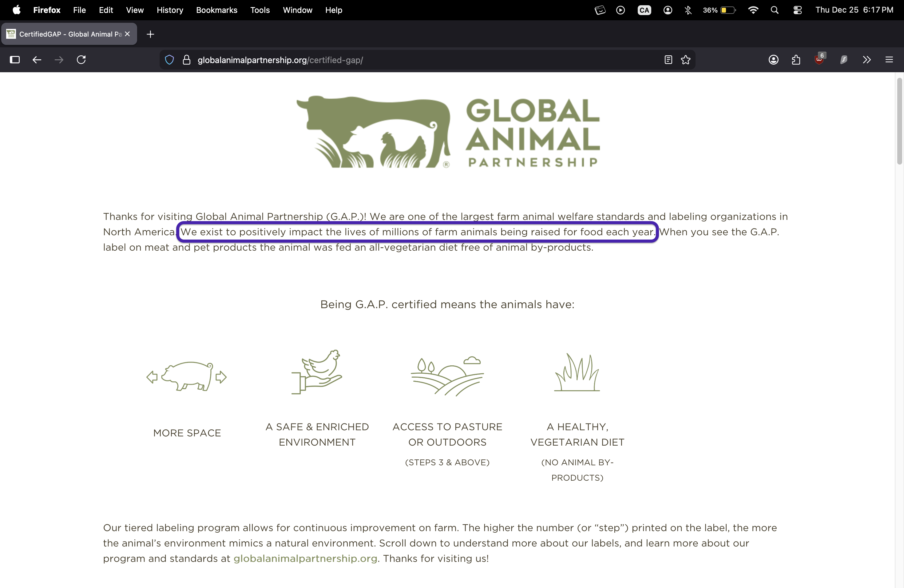Open macOS Control Center in the menu bar

(797, 10)
